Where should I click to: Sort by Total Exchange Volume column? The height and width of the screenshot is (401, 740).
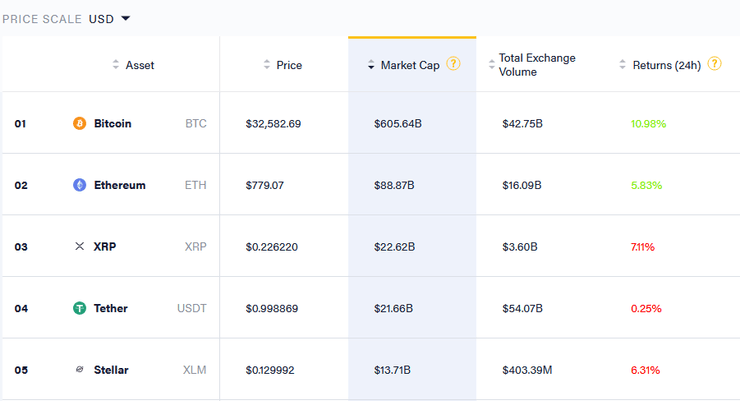click(537, 65)
